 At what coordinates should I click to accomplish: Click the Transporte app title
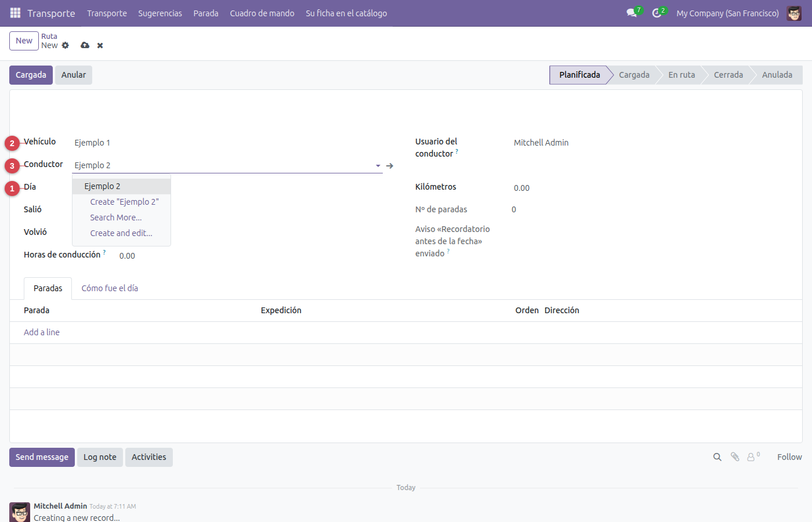pyautogui.click(x=51, y=13)
